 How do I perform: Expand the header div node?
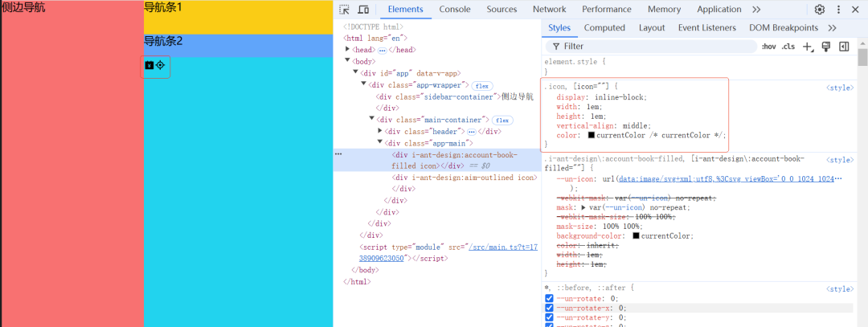pyautogui.click(x=381, y=131)
